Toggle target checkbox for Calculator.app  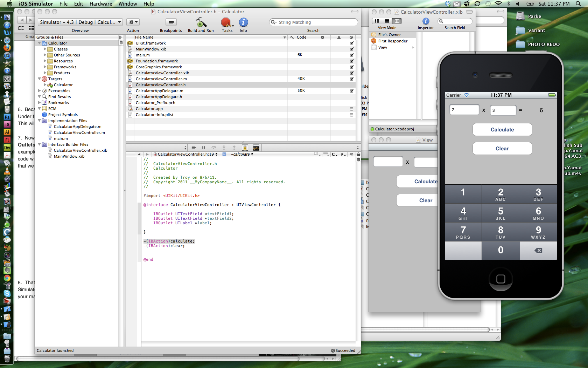352,109
